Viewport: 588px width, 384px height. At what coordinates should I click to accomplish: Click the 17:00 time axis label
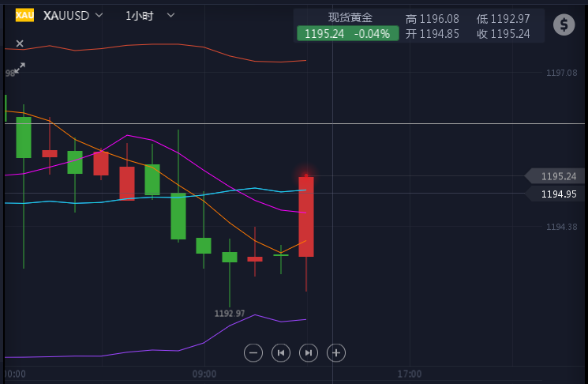coord(410,374)
